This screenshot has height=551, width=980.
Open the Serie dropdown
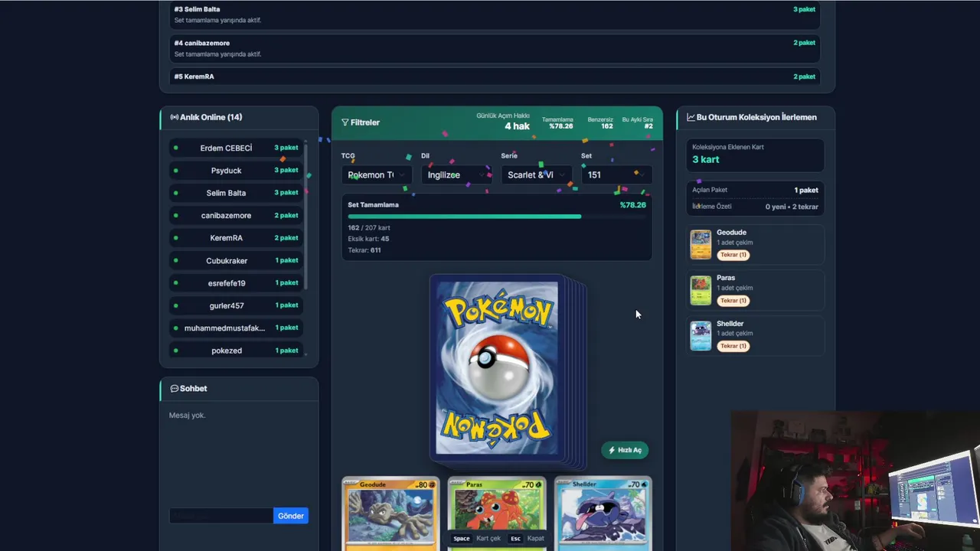coord(536,175)
